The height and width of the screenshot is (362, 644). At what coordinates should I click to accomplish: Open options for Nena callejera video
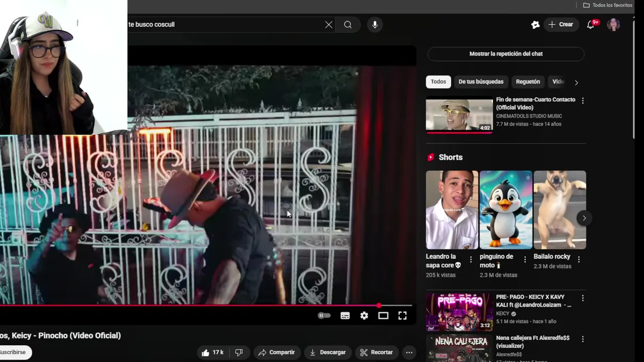tap(583, 339)
